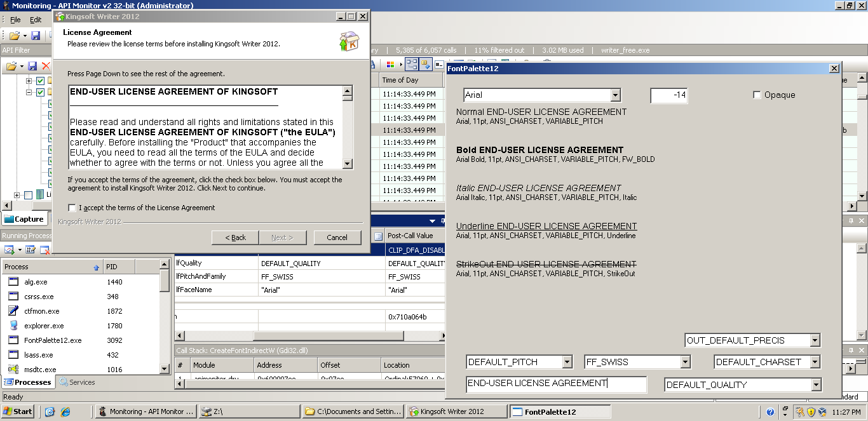Check the empty library checkbox in API Filter tree

point(28,195)
